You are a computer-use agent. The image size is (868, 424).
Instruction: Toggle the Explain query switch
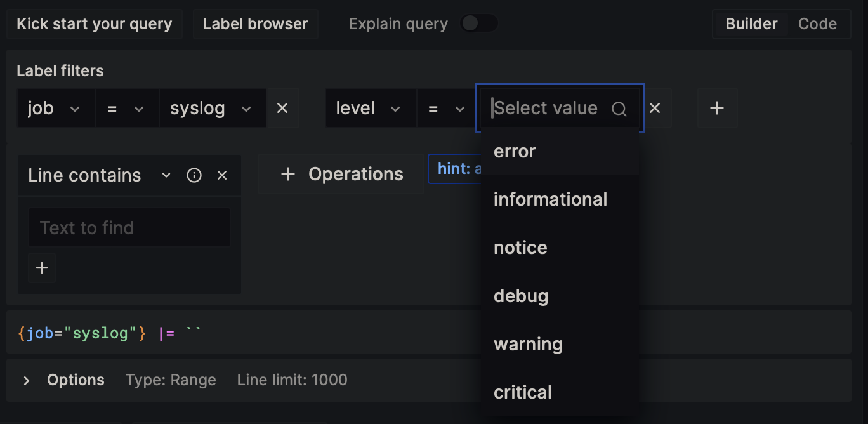478,24
